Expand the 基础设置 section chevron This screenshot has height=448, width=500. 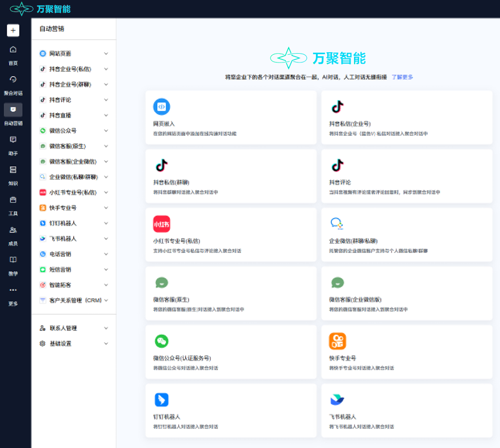pyautogui.click(x=106, y=344)
